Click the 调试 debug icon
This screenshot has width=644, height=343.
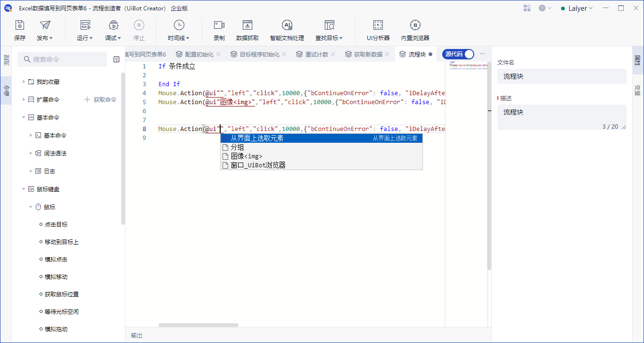point(113,25)
